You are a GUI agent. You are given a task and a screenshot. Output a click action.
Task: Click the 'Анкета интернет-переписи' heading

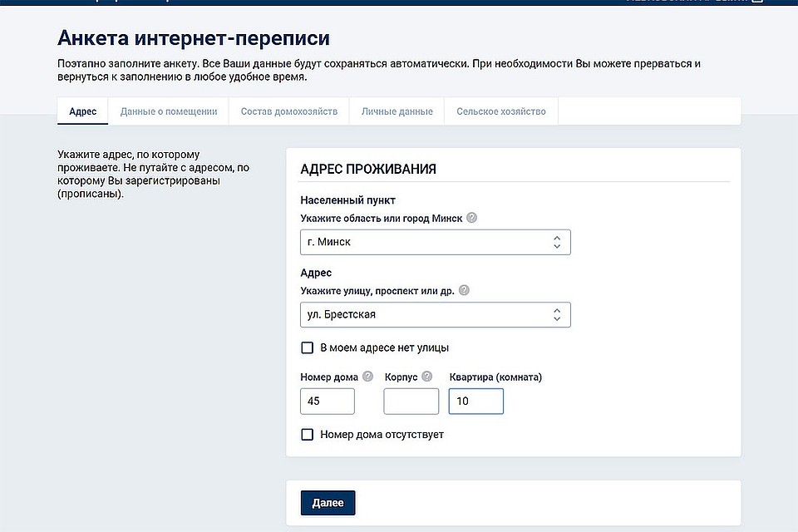(194, 38)
